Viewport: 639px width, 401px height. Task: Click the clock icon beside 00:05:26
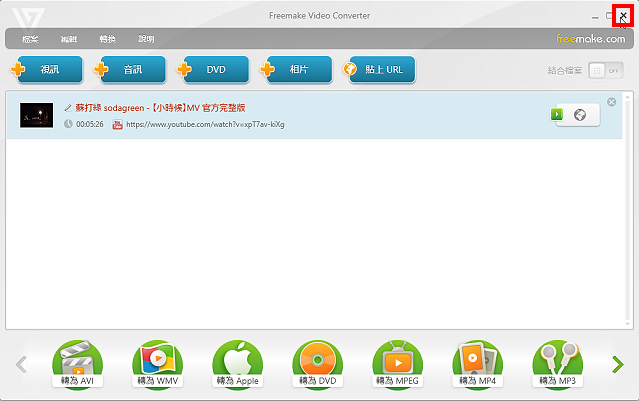pos(68,124)
